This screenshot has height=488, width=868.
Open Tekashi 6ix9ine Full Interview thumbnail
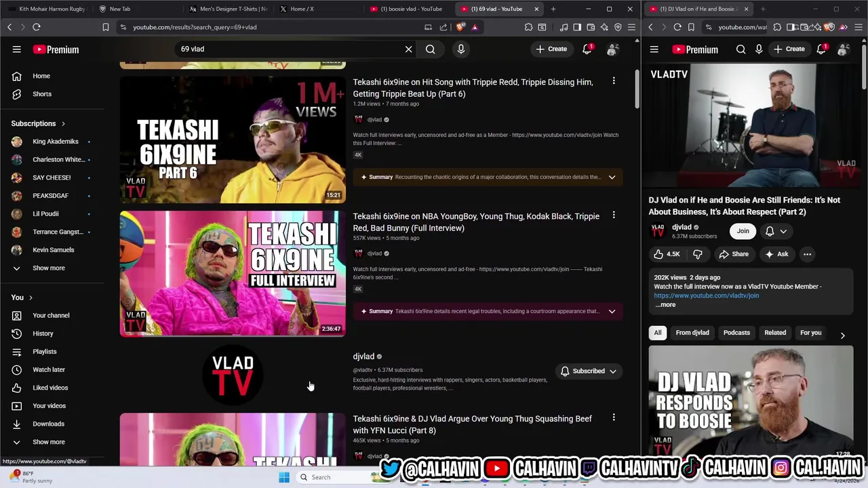pos(233,274)
